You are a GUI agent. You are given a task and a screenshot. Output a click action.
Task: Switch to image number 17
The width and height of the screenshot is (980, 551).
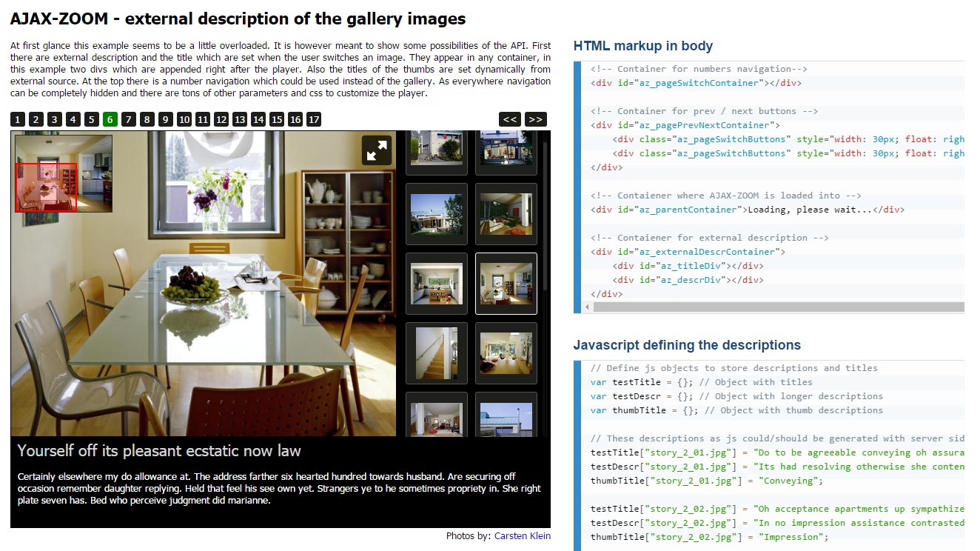click(x=314, y=119)
